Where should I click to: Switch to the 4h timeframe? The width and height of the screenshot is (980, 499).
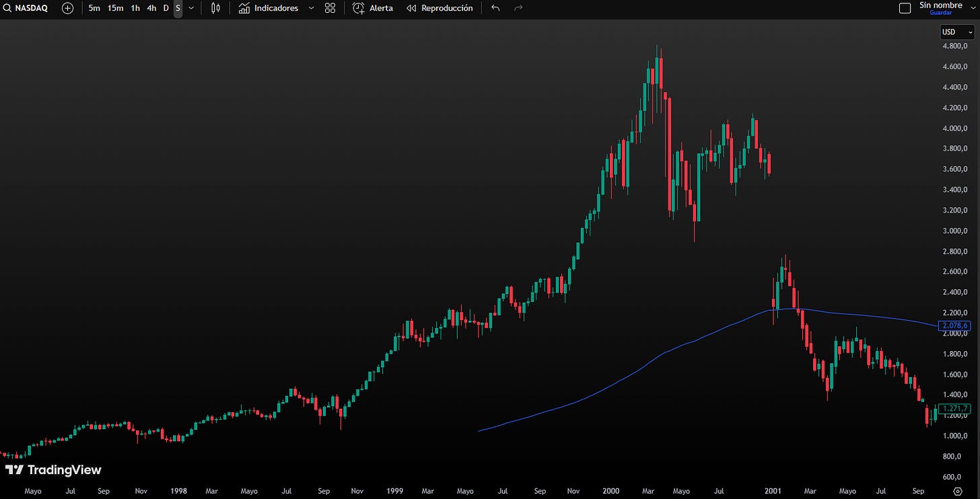coord(151,8)
